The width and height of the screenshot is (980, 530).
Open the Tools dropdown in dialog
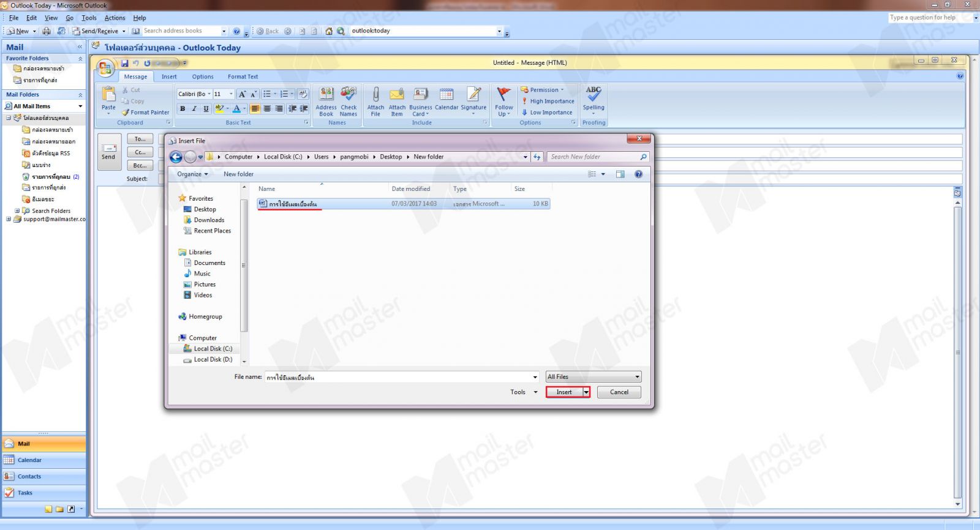coord(524,392)
